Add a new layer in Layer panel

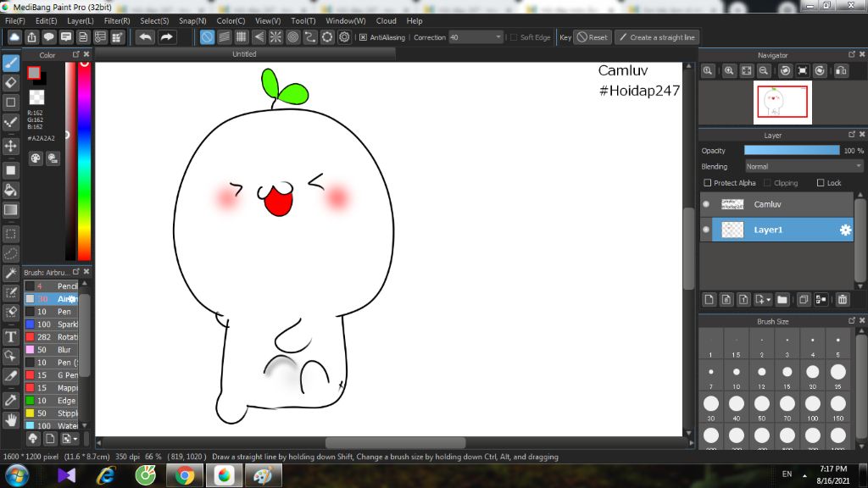709,300
